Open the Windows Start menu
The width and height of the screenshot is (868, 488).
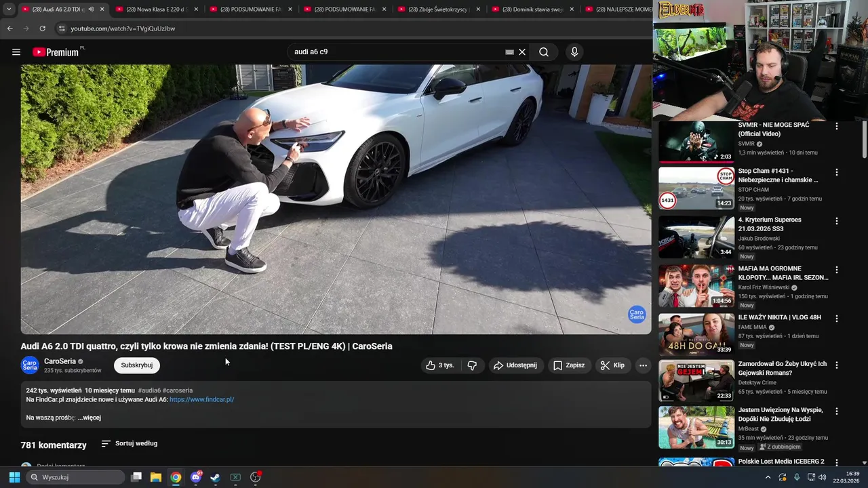(x=14, y=477)
